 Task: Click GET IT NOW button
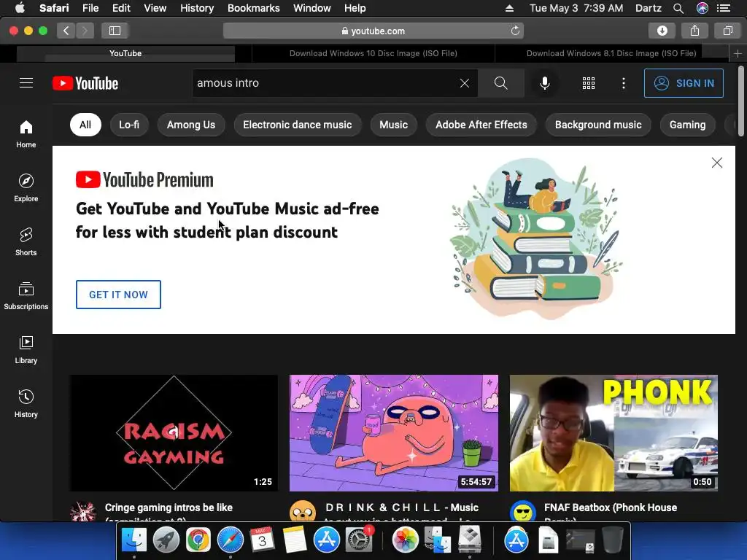119,295
